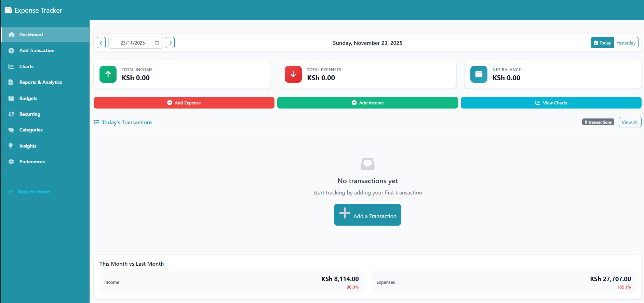Click the Sunday, November 23, 2025 heading
The width and height of the screenshot is (644, 303).
point(367,43)
